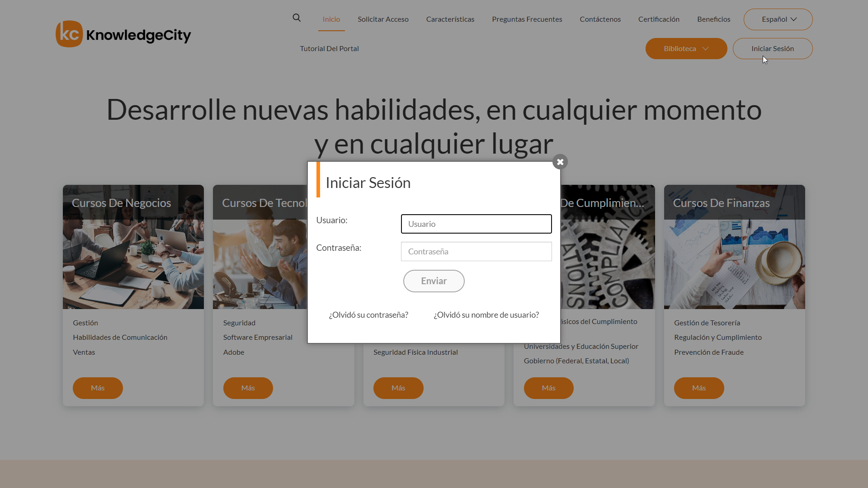Image resolution: width=868 pixels, height=488 pixels.
Task: Open Cursos De Negocios image card
Action: coord(133,247)
